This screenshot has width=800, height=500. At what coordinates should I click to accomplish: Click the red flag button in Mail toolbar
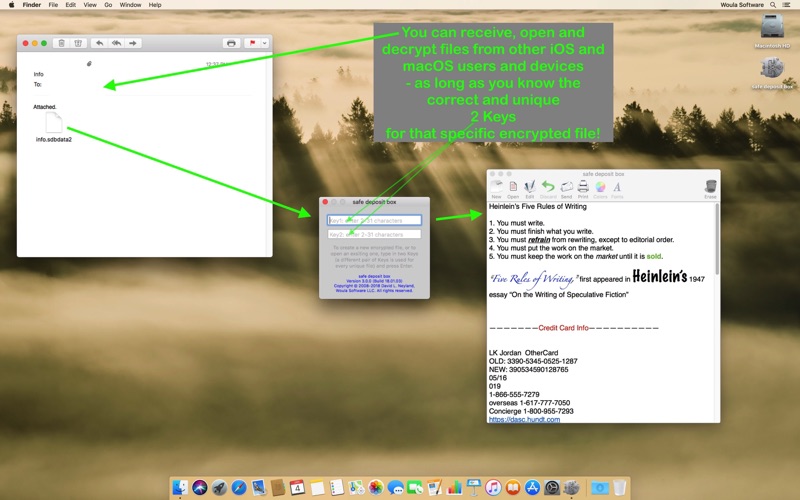(252, 43)
